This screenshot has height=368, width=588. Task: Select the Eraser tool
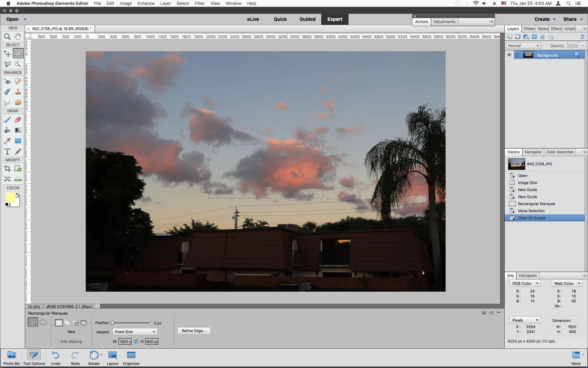point(18,120)
